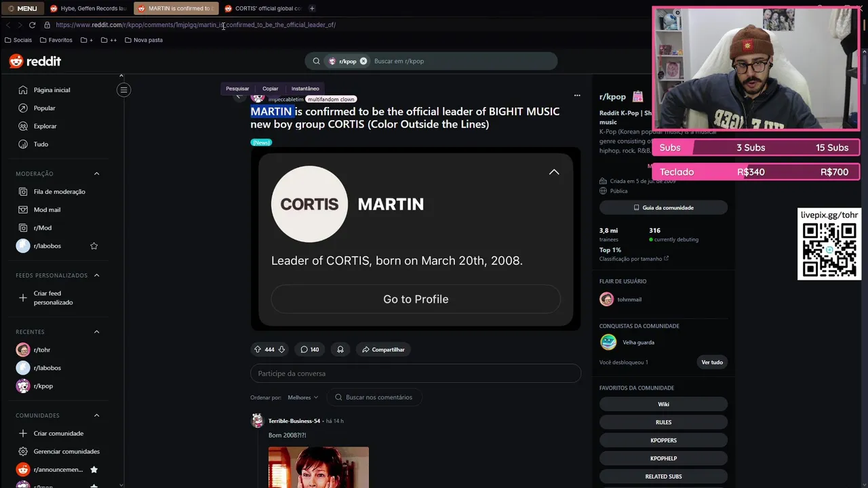The height and width of the screenshot is (488, 868).
Task: Click the Participe da conversa comment box
Action: click(x=416, y=373)
